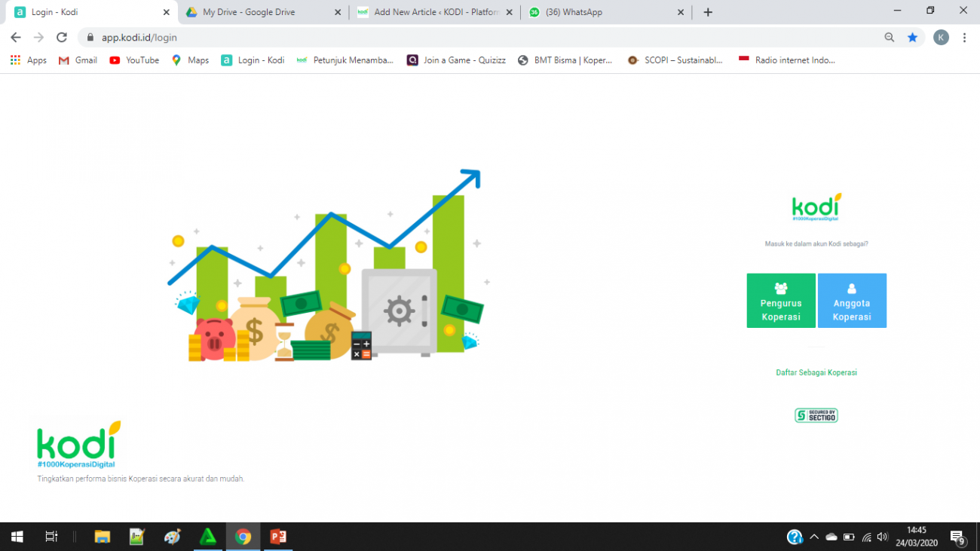Viewport: 980px width, 551px height.
Task: Open Maps bookmark
Action: (x=190, y=60)
